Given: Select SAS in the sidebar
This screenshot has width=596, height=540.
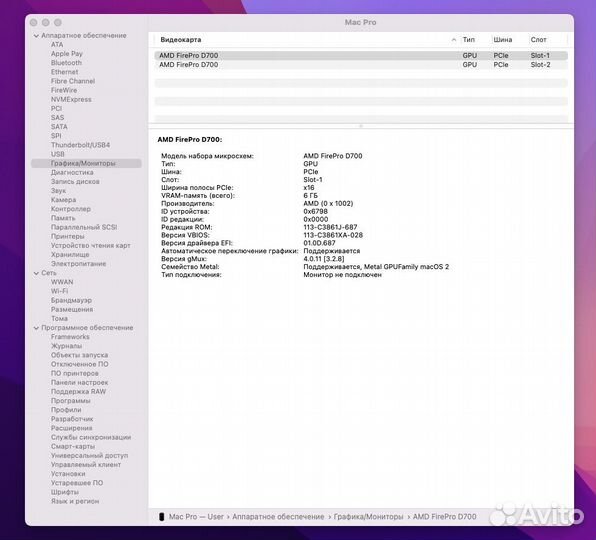Looking at the screenshot, I should (x=57, y=117).
